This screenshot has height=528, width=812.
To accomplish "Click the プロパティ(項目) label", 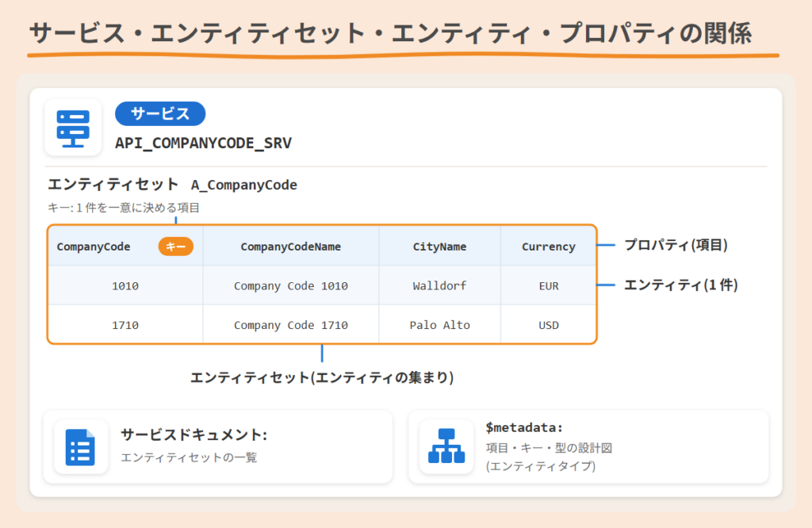I will click(x=676, y=245).
